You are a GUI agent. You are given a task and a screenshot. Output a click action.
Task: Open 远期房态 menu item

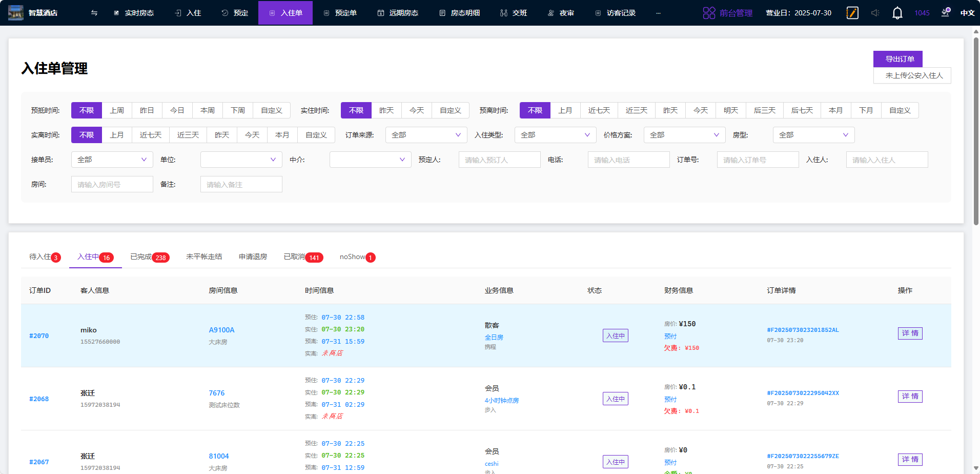click(x=398, y=13)
